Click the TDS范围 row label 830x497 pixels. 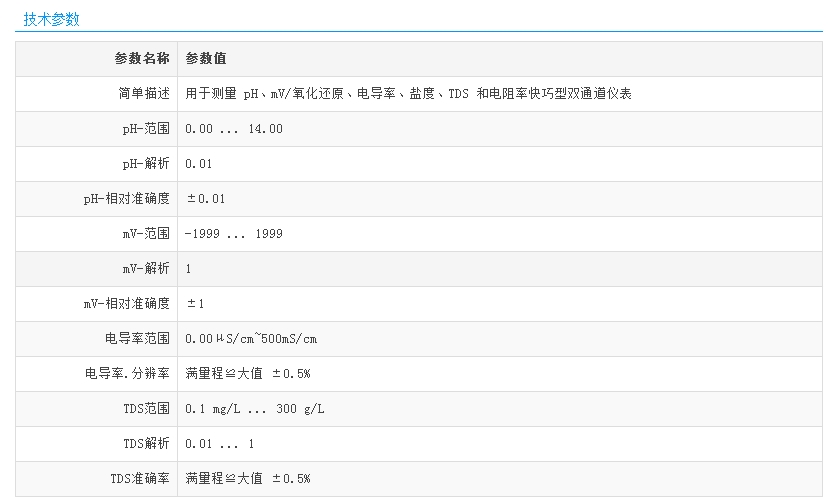point(147,409)
